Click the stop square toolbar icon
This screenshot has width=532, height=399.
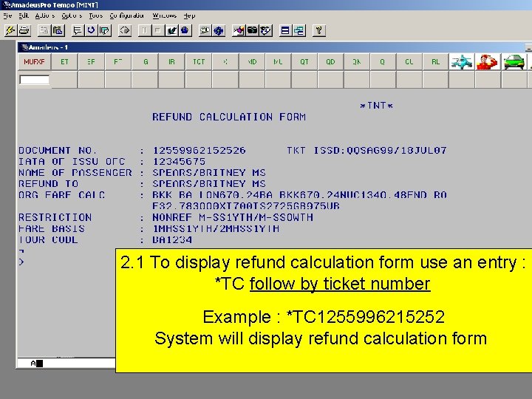(158, 30)
